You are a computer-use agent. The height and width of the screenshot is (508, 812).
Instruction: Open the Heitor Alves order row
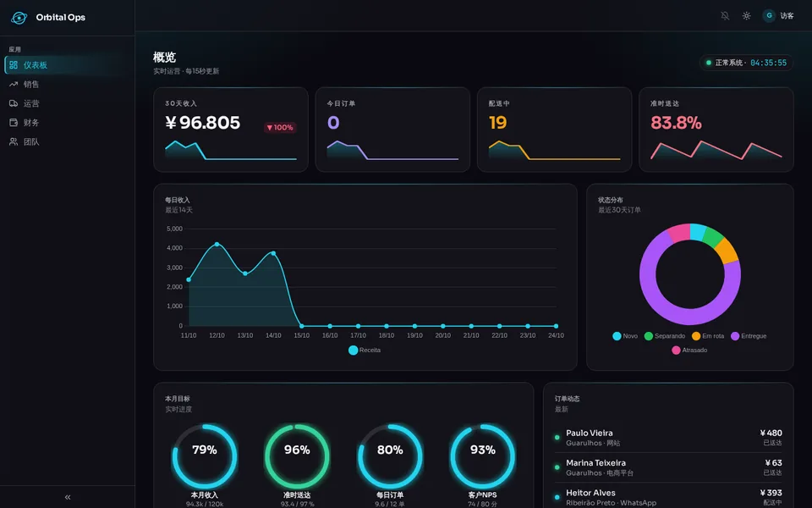point(668,498)
